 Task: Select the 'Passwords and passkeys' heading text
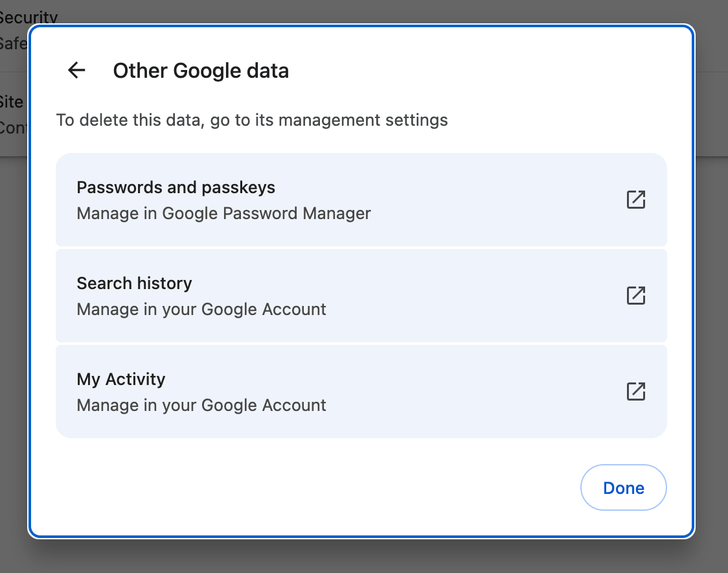click(x=176, y=187)
